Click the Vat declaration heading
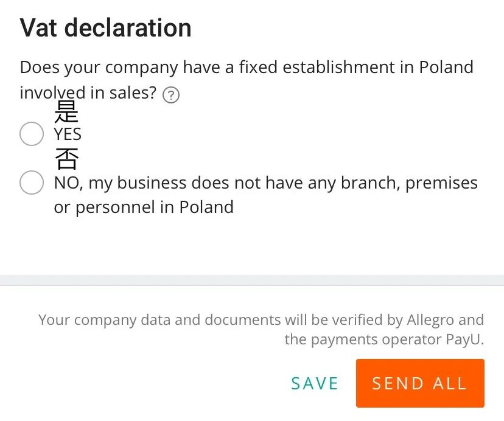Image resolution: width=504 pixels, height=421 pixels. pyautogui.click(x=105, y=27)
